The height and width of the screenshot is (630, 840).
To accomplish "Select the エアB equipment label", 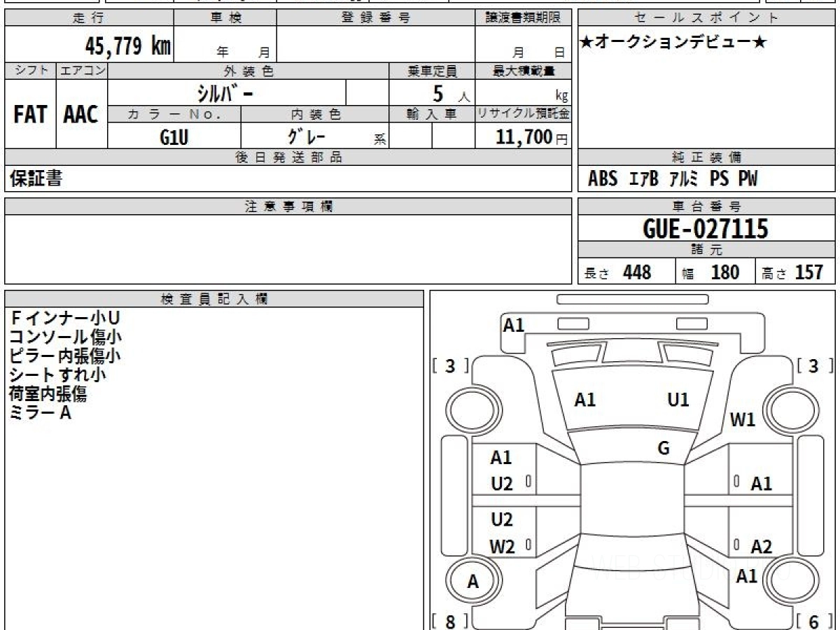I will pyautogui.click(x=643, y=179).
